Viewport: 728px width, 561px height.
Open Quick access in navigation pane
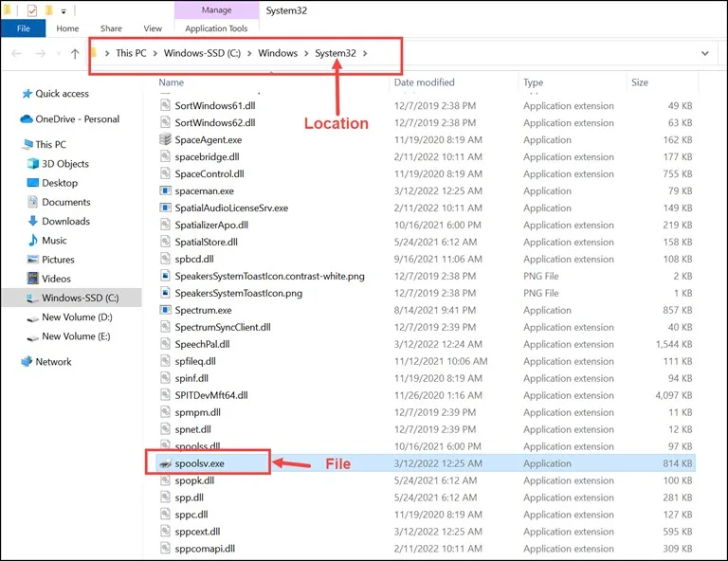pyautogui.click(x=62, y=94)
